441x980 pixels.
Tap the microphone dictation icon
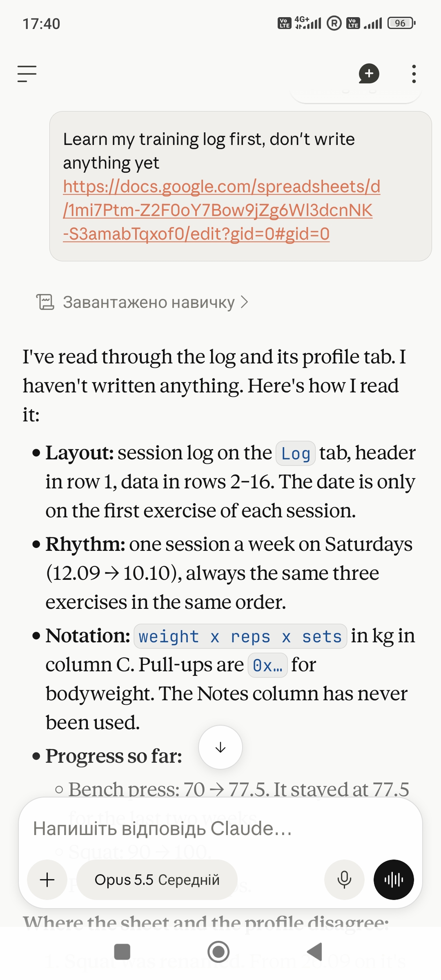click(344, 880)
